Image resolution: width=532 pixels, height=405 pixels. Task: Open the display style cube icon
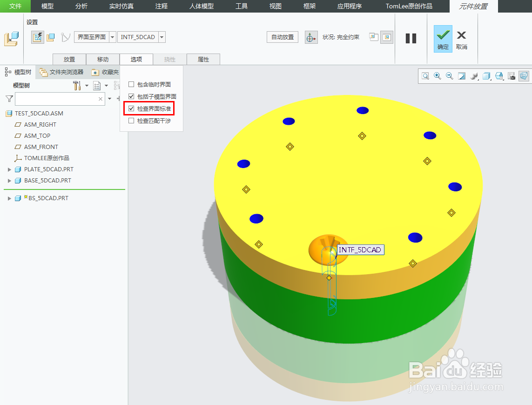pyautogui.click(x=486, y=76)
